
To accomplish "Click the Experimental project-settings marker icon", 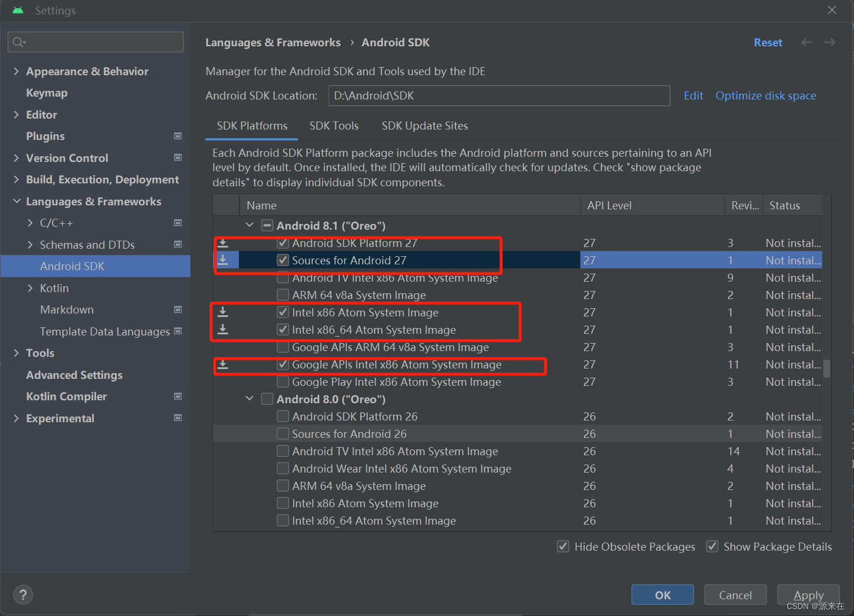I will click(178, 418).
